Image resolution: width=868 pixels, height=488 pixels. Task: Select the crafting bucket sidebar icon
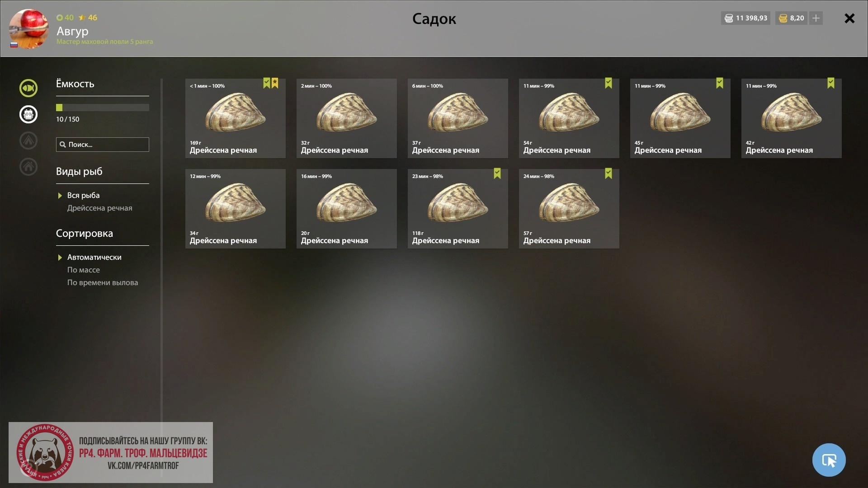[x=28, y=114]
